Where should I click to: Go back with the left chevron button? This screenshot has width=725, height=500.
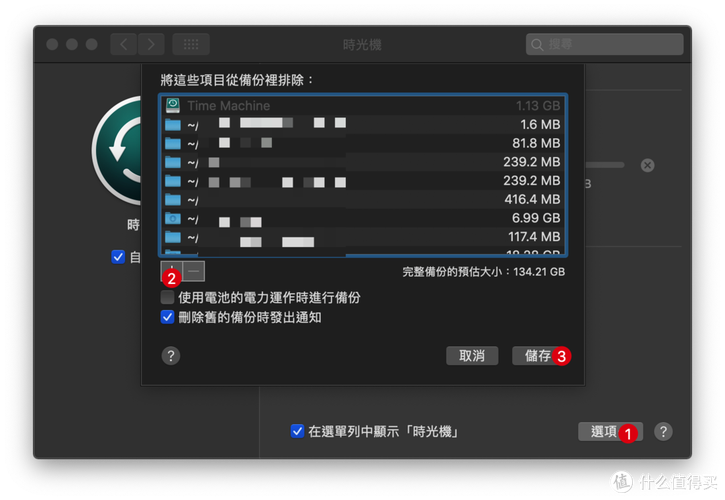[x=124, y=44]
